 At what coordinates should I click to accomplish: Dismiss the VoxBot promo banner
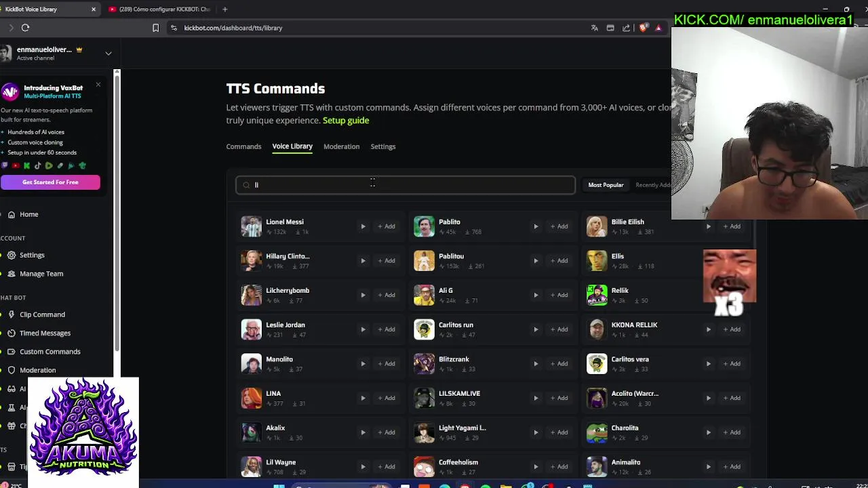[98, 85]
